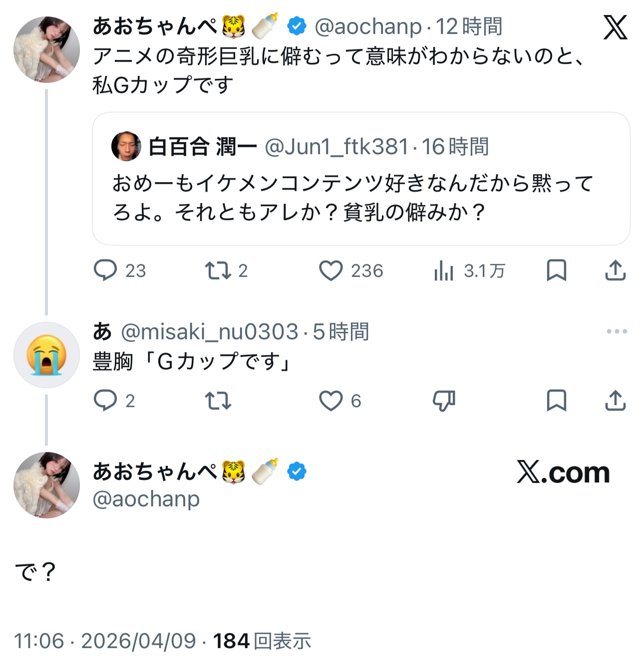
Task: Click the X logo at top right
Action: [x=615, y=27]
